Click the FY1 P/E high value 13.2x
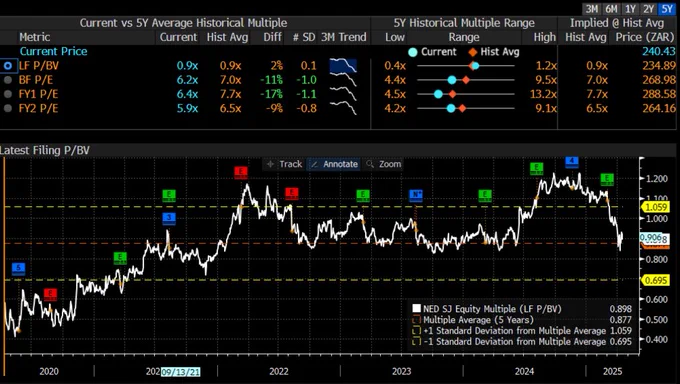This screenshot has width=680, height=384. click(543, 94)
